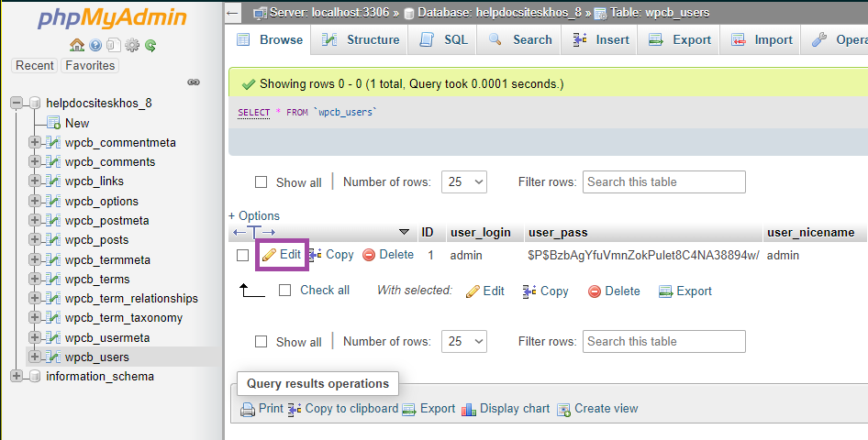Image resolution: width=868 pixels, height=440 pixels.
Task: Click the Export icon in With selected row
Action: [x=666, y=291]
